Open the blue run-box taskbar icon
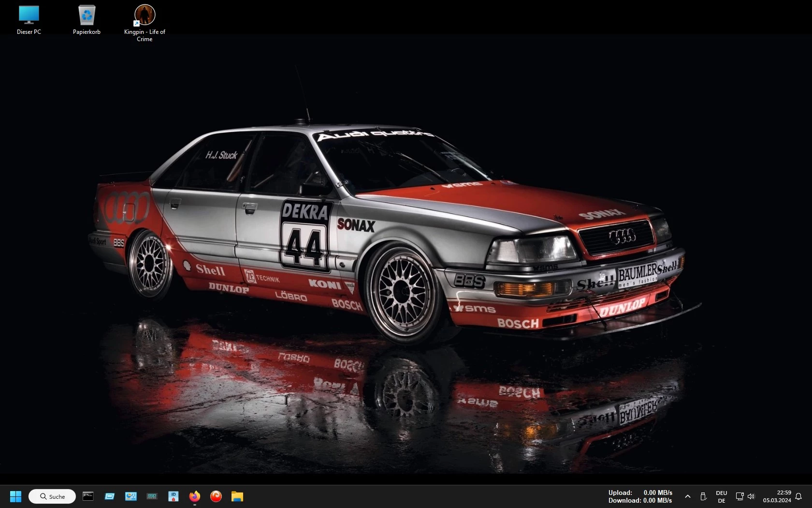Image resolution: width=812 pixels, height=508 pixels. point(110,496)
